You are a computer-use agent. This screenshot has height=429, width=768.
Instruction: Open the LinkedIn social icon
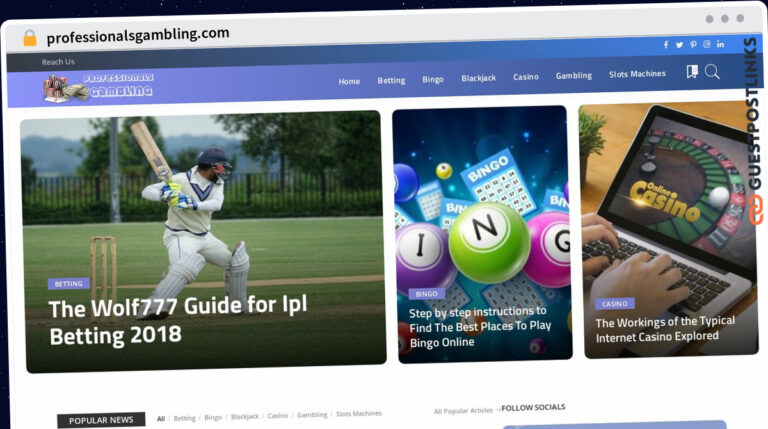pos(720,44)
